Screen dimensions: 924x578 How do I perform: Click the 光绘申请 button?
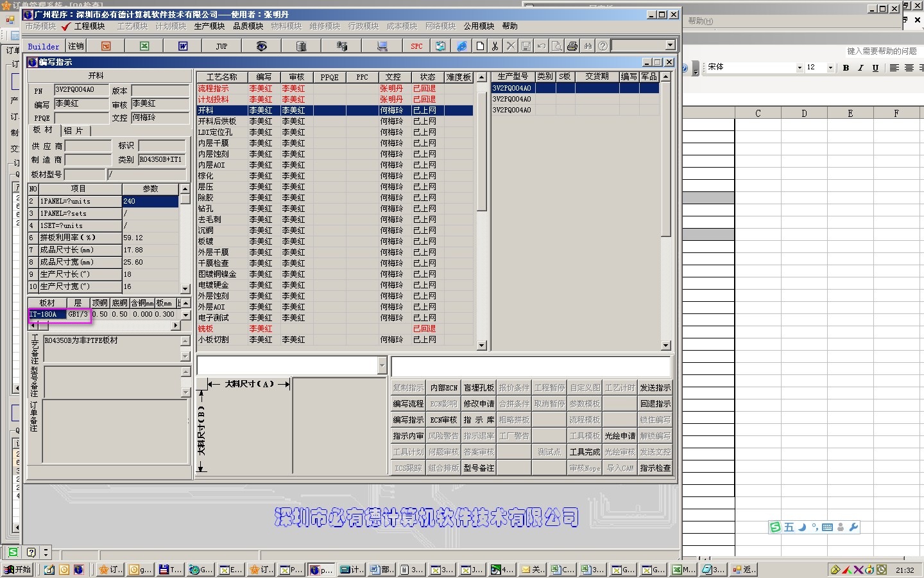(x=620, y=436)
